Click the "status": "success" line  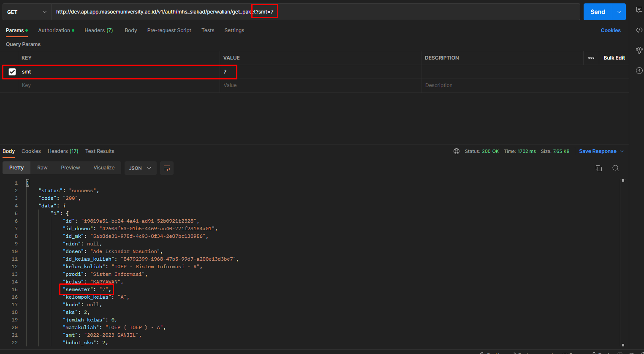click(68, 191)
